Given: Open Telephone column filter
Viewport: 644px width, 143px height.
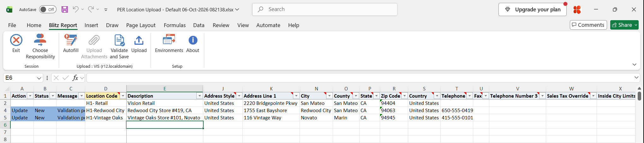Looking at the screenshot, I should pyautogui.click(x=469, y=96).
